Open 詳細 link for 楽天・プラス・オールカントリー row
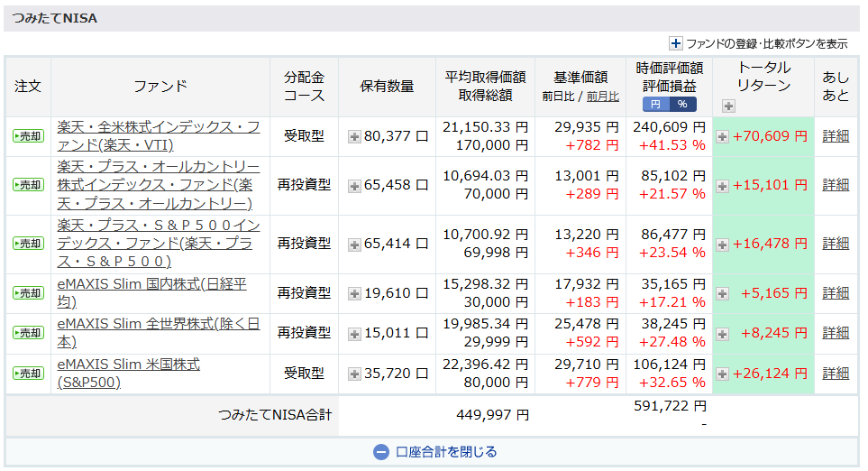 [836, 185]
